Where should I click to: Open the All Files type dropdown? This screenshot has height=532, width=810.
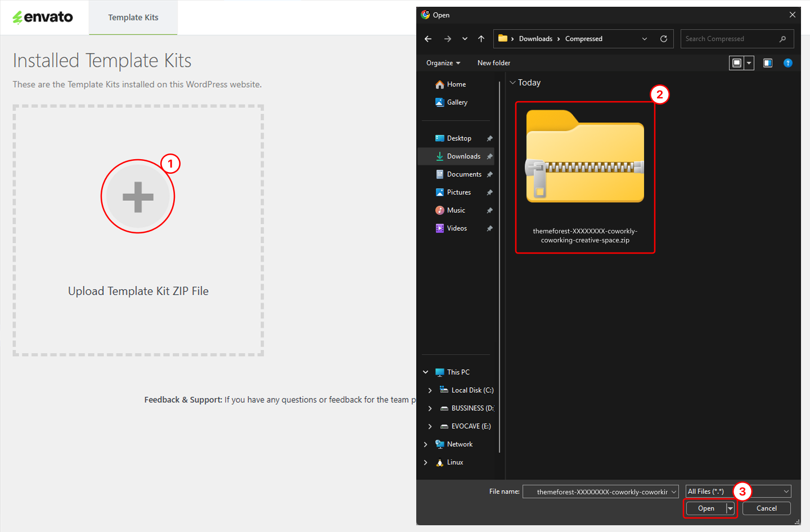pos(738,492)
